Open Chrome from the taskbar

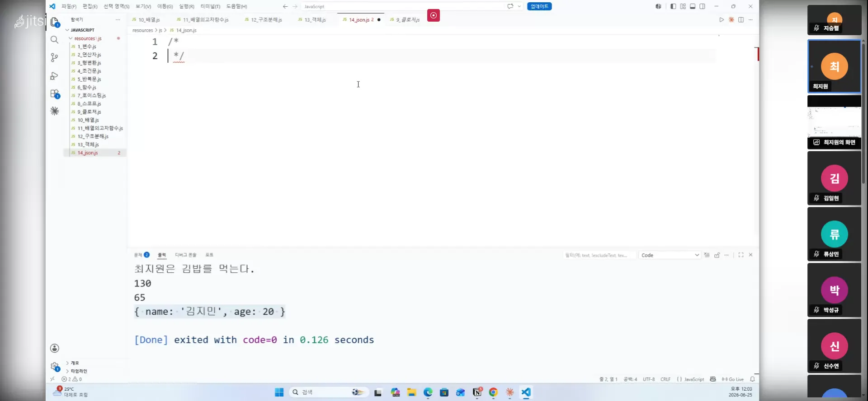point(493,392)
